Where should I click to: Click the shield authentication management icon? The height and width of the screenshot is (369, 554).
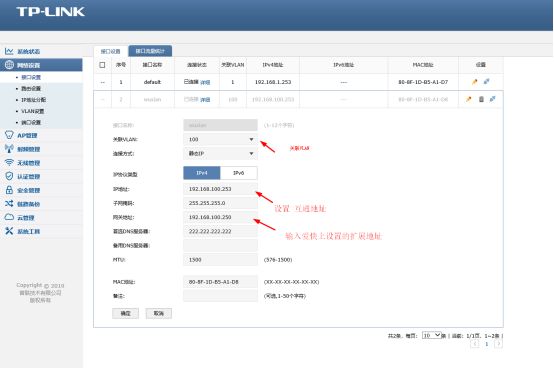(9, 176)
